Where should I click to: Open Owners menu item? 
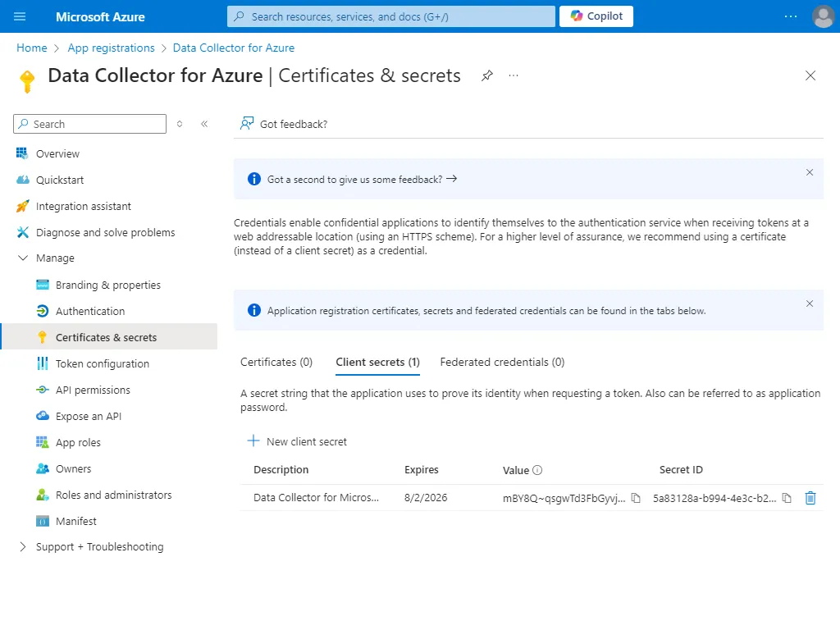(73, 468)
